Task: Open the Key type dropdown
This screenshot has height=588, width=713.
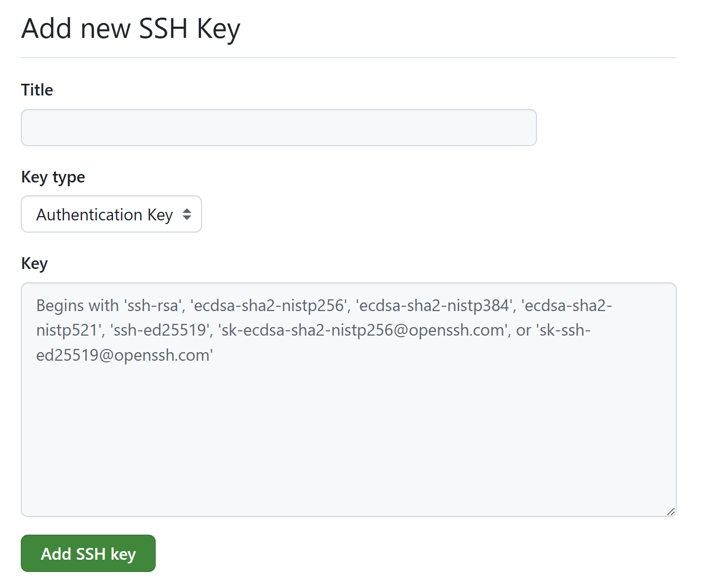Action: (111, 214)
